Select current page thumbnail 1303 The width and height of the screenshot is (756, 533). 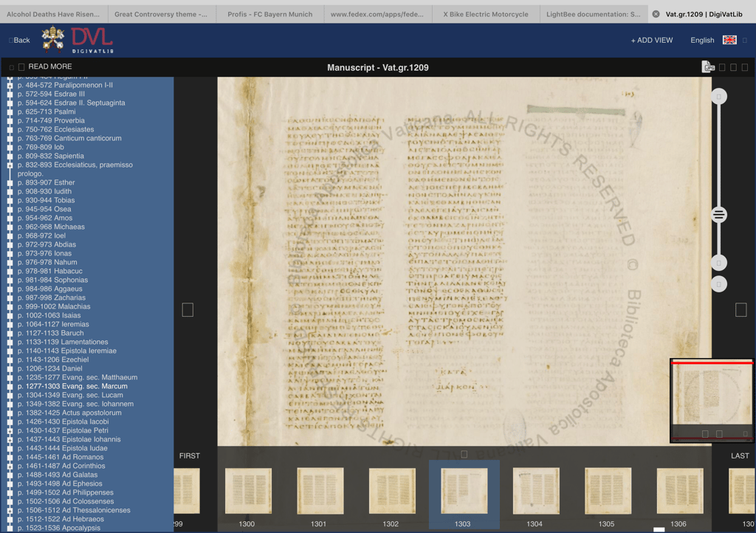point(464,492)
